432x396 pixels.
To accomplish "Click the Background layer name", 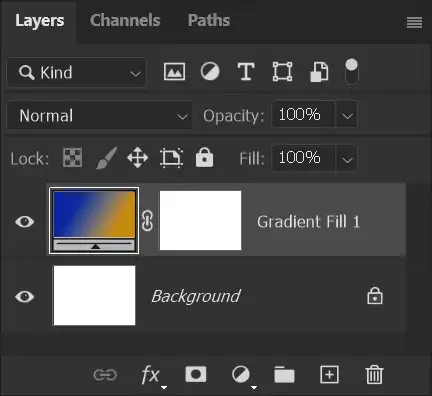I will (x=196, y=296).
